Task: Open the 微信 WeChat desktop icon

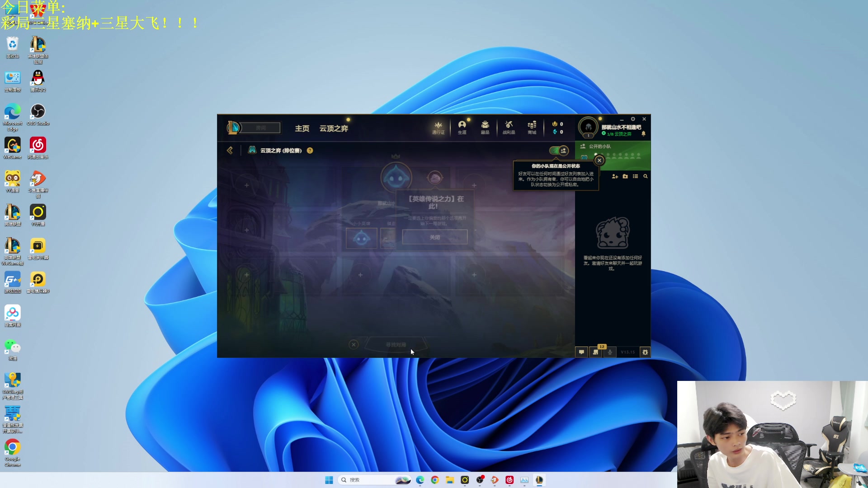Action: coord(13,350)
